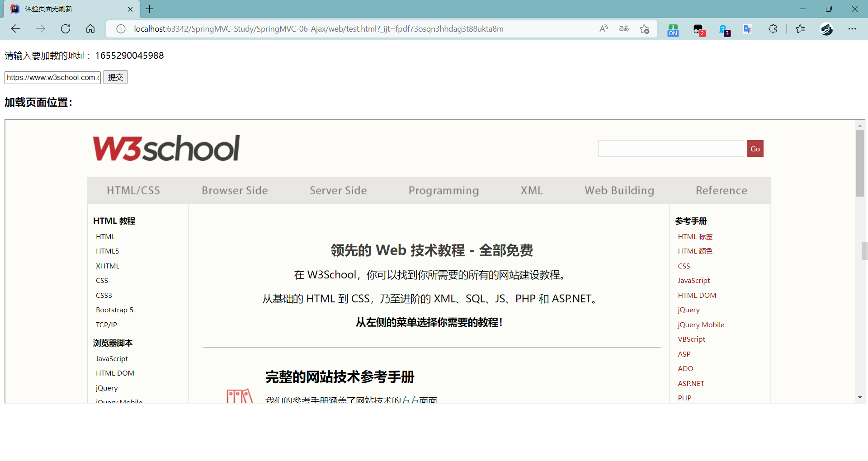This screenshot has height=461, width=868.
Task: Open HTML DOM tutorial in left sidebar
Action: pos(115,373)
